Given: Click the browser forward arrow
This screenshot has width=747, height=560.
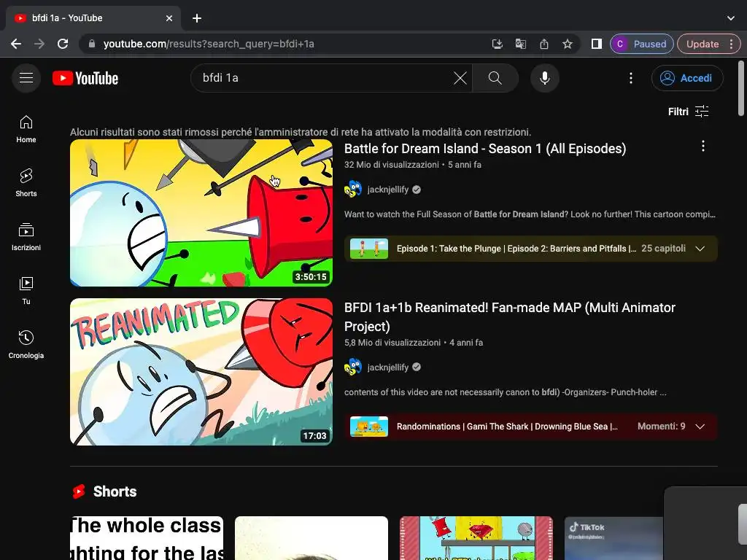Looking at the screenshot, I should [39, 44].
